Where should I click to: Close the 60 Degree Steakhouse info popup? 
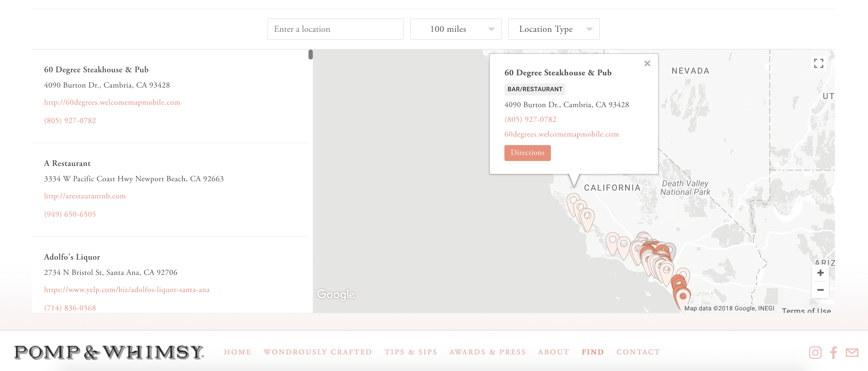(647, 63)
